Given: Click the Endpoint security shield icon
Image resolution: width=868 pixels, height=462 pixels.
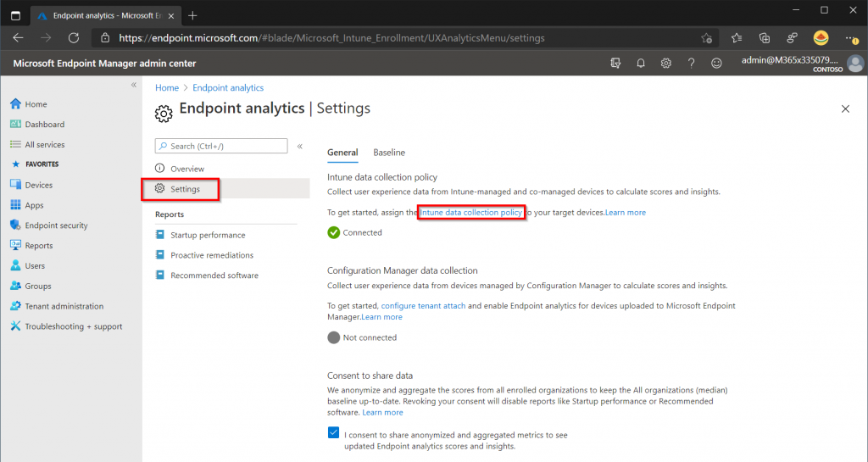Looking at the screenshot, I should [x=15, y=225].
